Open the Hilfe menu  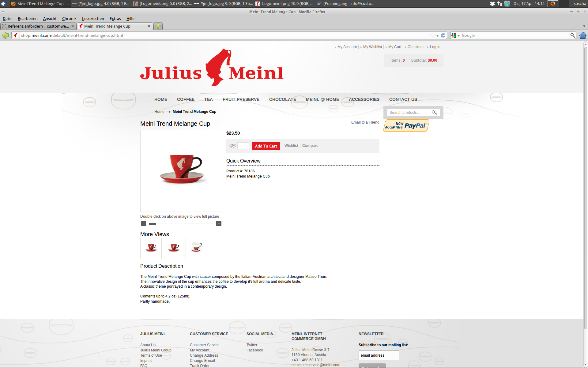point(130,18)
